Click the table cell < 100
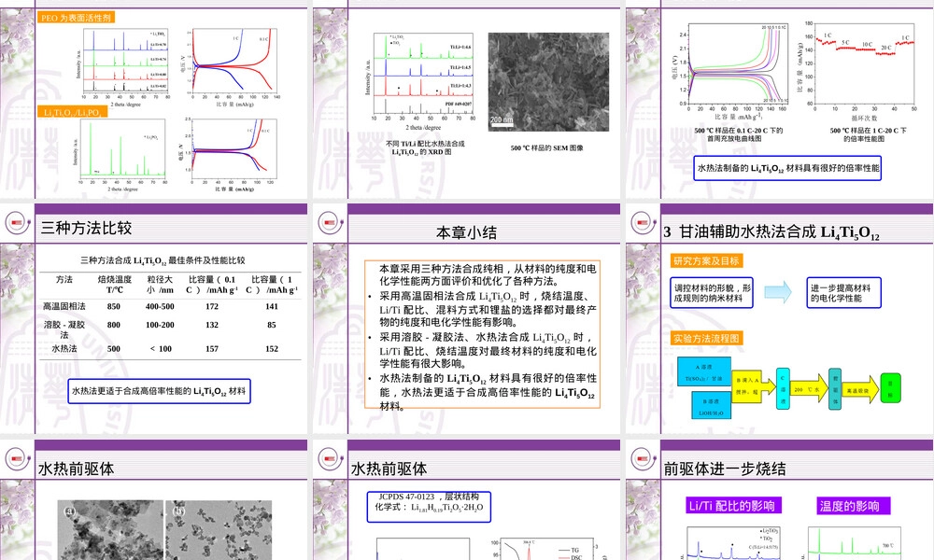The width and height of the screenshot is (934, 560). [x=161, y=349]
